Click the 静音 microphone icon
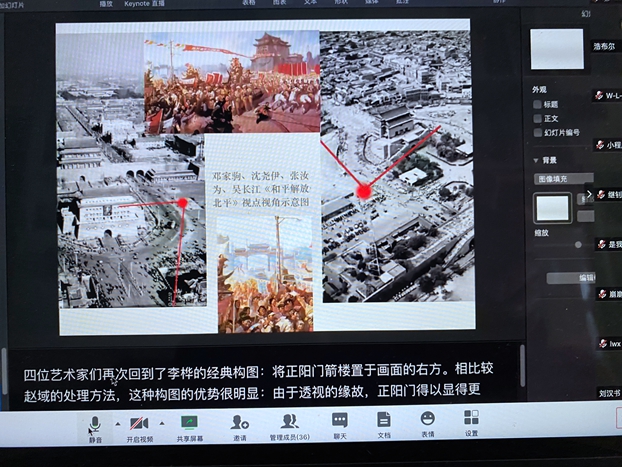 95,424
